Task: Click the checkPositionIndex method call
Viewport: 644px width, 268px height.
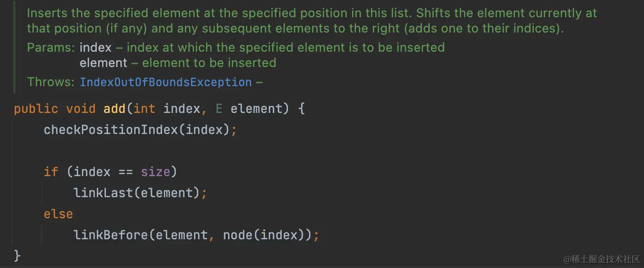Action: pyautogui.click(x=111, y=130)
